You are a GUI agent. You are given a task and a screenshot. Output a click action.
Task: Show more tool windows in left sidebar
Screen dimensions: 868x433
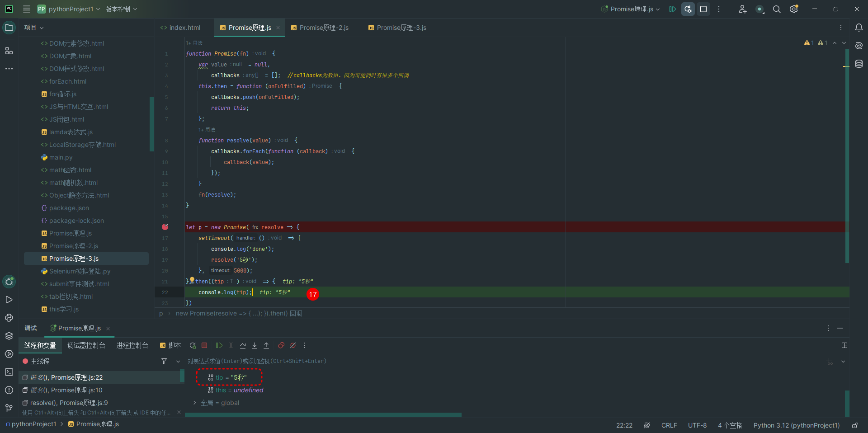[x=9, y=69]
